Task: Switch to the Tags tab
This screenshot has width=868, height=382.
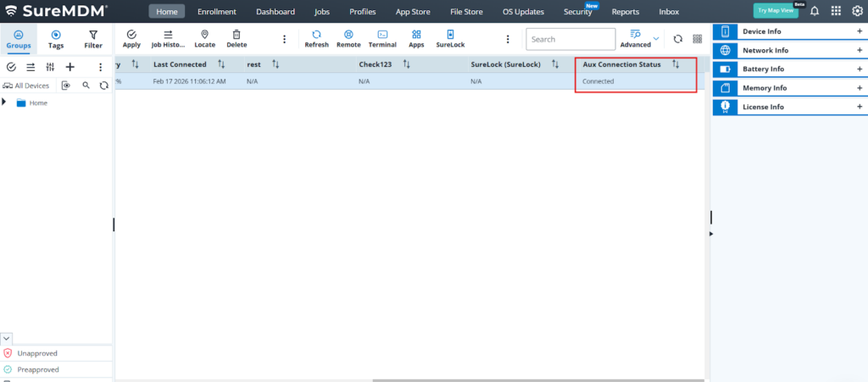Action: pyautogui.click(x=56, y=39)
